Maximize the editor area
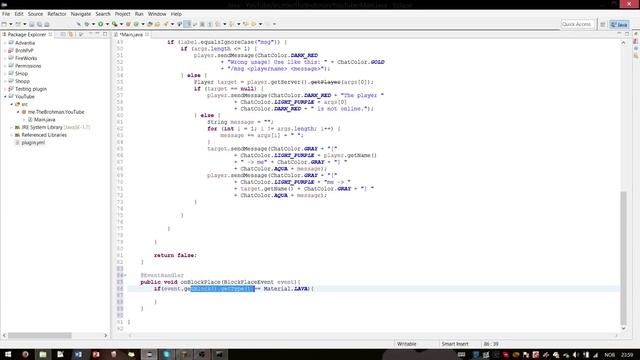Image resolution: width=640 pixels, height=360 pixels. 627,34
